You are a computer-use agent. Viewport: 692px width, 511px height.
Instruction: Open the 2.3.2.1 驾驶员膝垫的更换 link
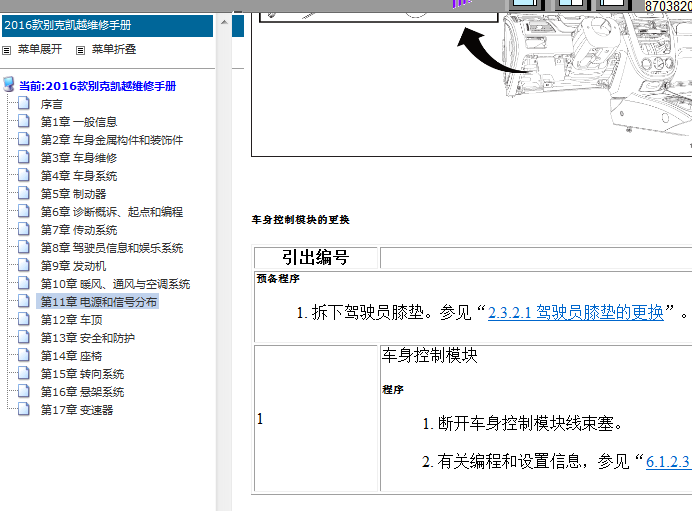[575, 312]
